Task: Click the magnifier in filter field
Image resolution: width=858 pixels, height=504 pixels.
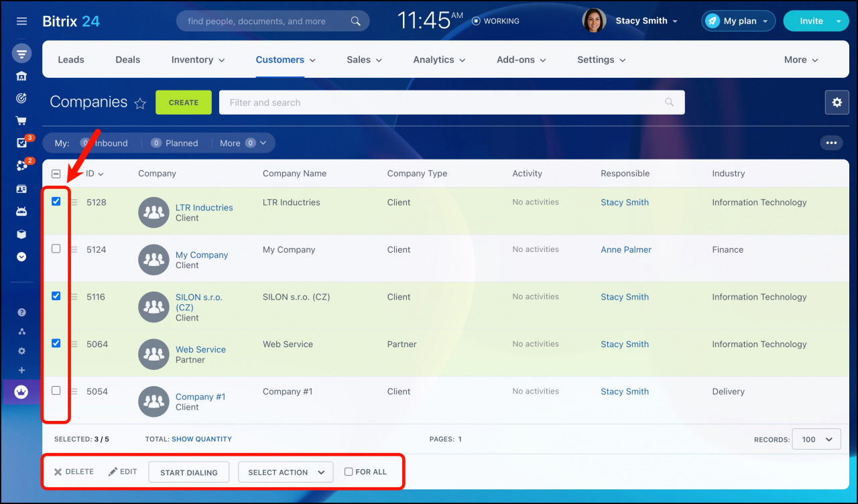Action: (x=669, y=103)
